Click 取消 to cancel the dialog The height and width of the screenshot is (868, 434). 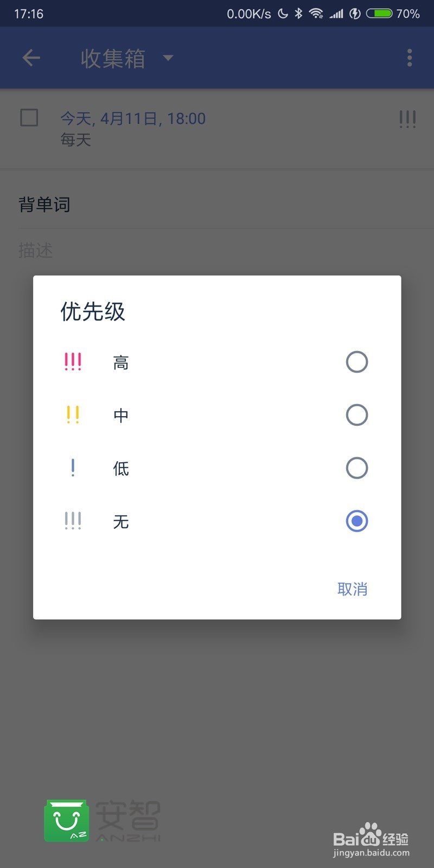(x=353, y=589)
